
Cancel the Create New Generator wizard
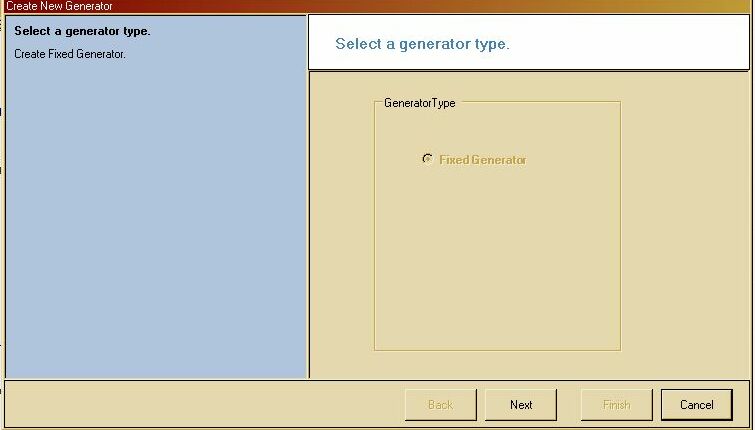coord(697,405)
